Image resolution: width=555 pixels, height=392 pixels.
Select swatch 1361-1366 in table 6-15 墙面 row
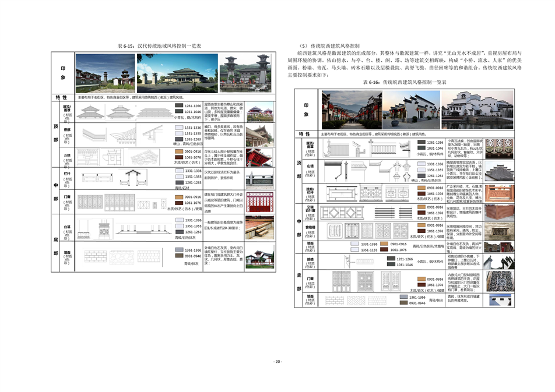click(179, 250)
